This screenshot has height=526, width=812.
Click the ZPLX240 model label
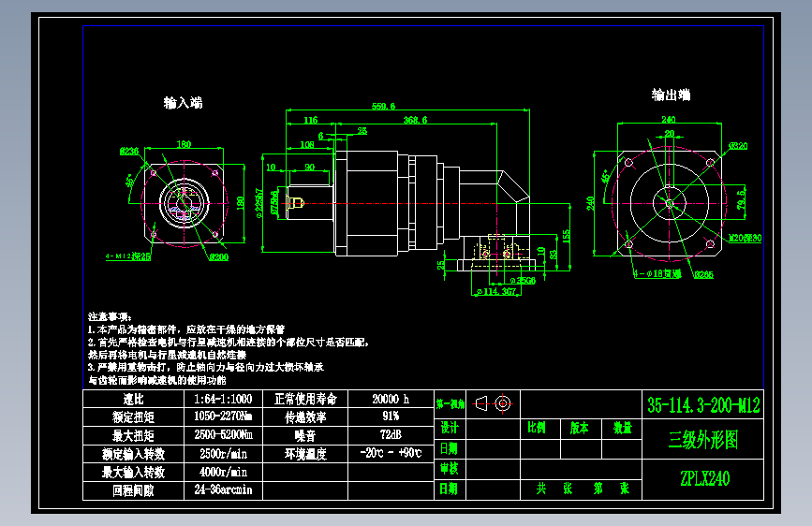pos(704,478)
